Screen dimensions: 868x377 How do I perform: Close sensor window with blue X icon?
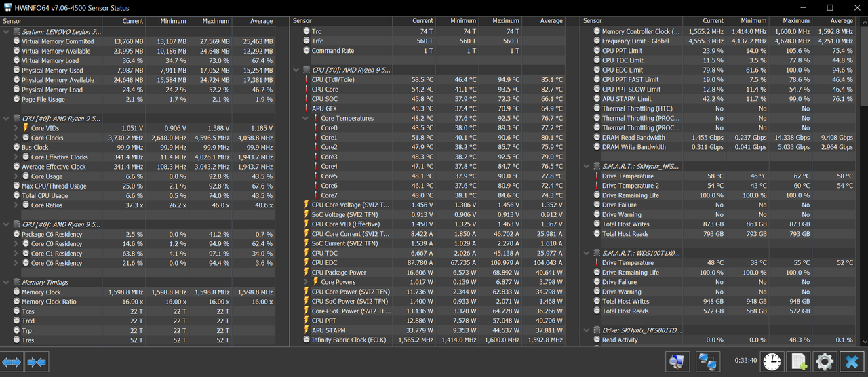point(852,361)
